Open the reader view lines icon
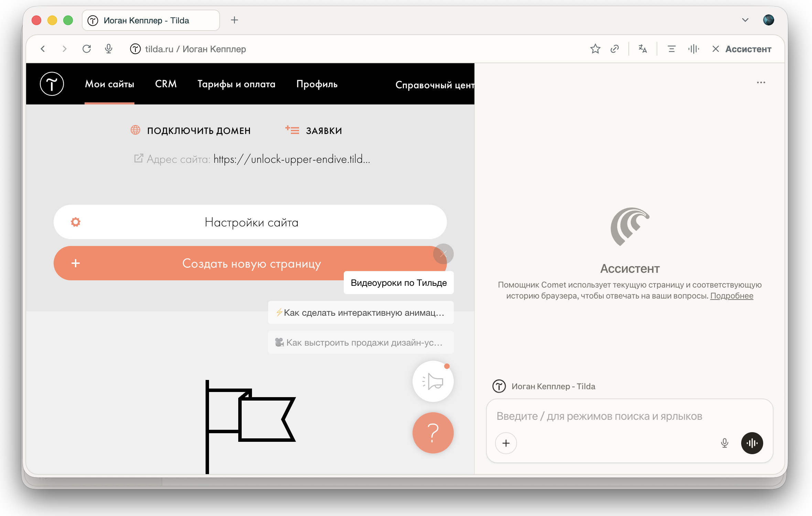 [x=671, y=49]
